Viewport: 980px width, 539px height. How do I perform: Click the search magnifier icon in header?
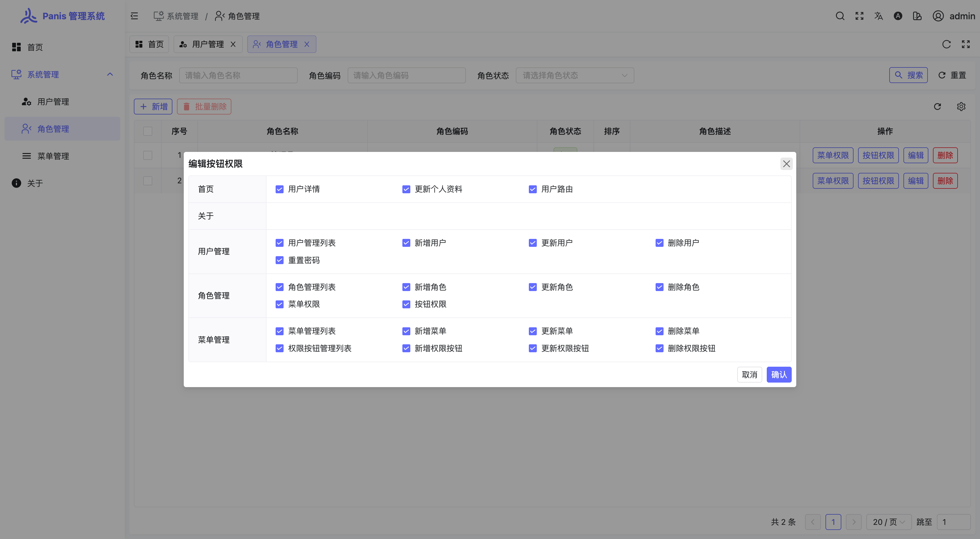point(840,16)
